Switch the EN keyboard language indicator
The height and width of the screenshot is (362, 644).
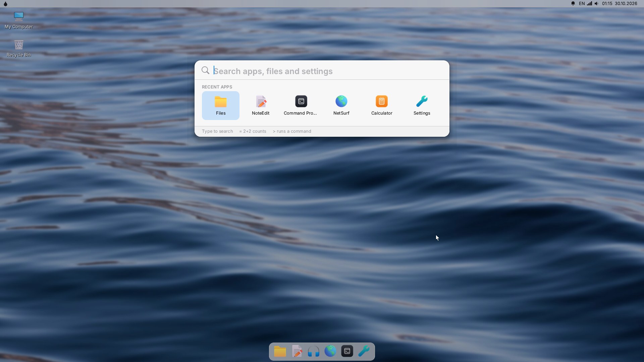tap(582, 4)
